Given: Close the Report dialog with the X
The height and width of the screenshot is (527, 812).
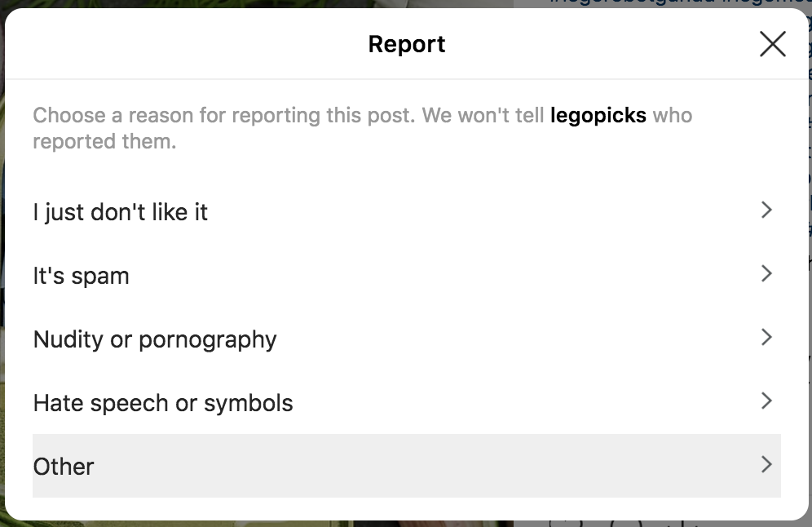Looking at the screenshot, I should point(773,43).
